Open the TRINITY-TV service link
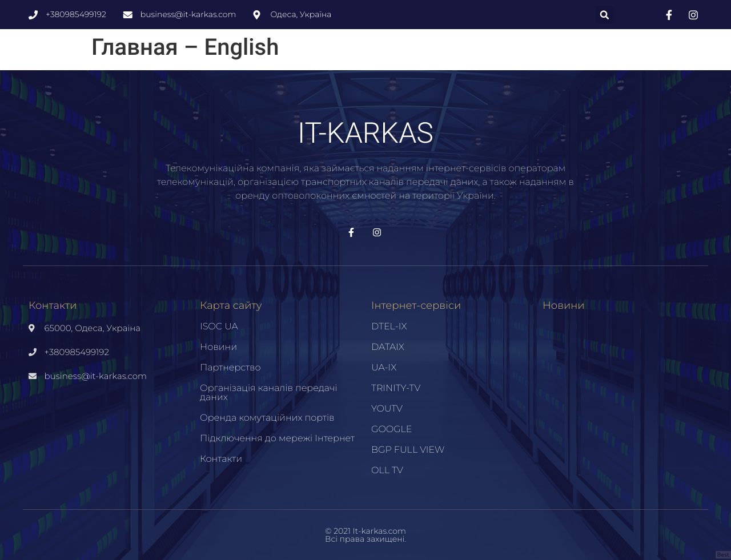The height and width of the screenshot is (560, 731). click(396, 388)
